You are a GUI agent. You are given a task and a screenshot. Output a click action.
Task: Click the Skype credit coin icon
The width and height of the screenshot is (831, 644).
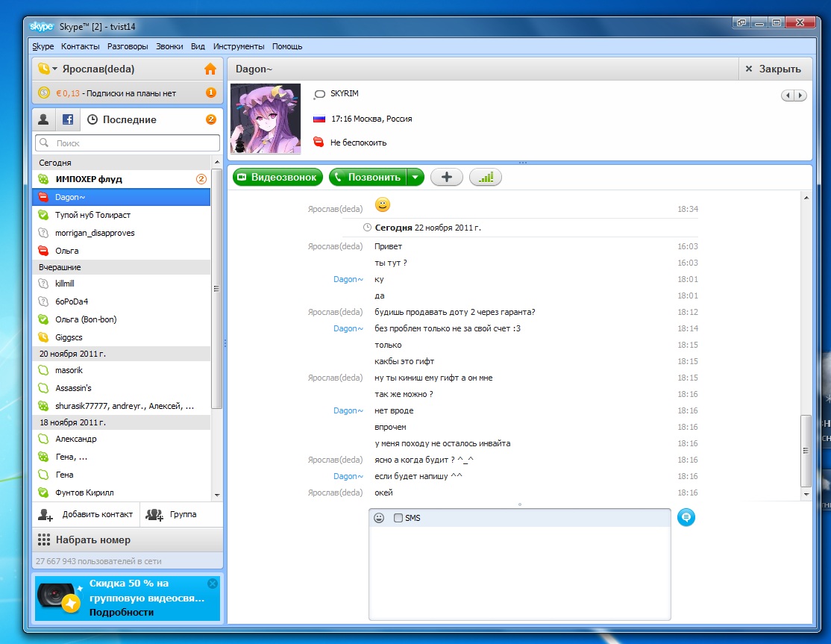(x=44, y=93)
